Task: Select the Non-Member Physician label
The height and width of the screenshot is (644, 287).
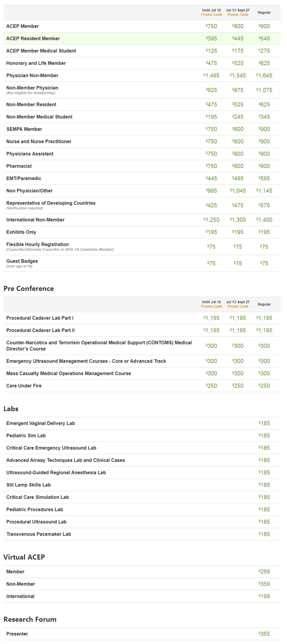Action: [x=32, y=88]
